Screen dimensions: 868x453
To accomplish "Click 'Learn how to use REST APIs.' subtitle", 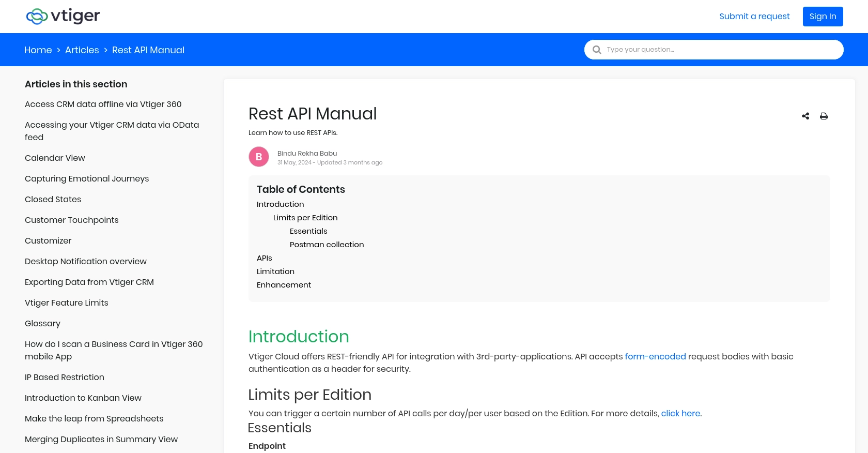I will [293, 132].
